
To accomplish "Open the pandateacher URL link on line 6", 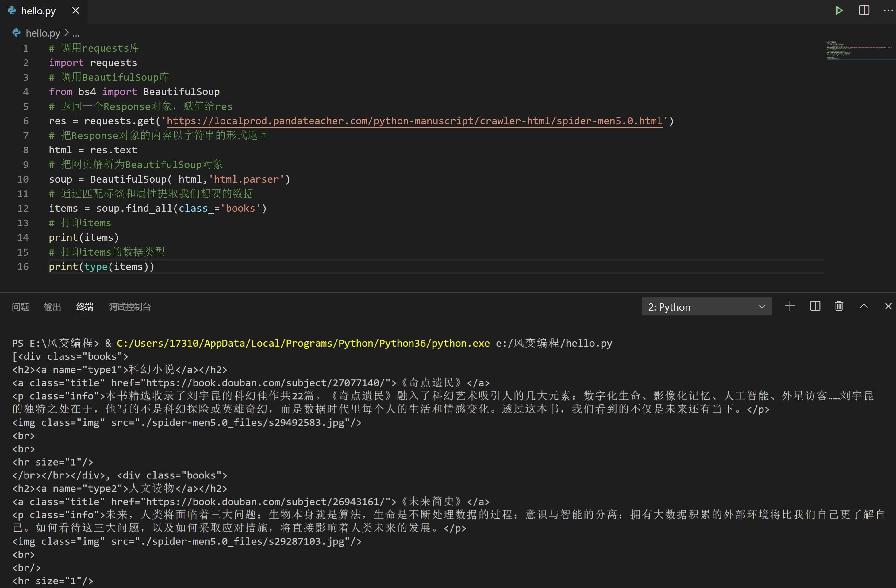I will (x=414, y=121).
